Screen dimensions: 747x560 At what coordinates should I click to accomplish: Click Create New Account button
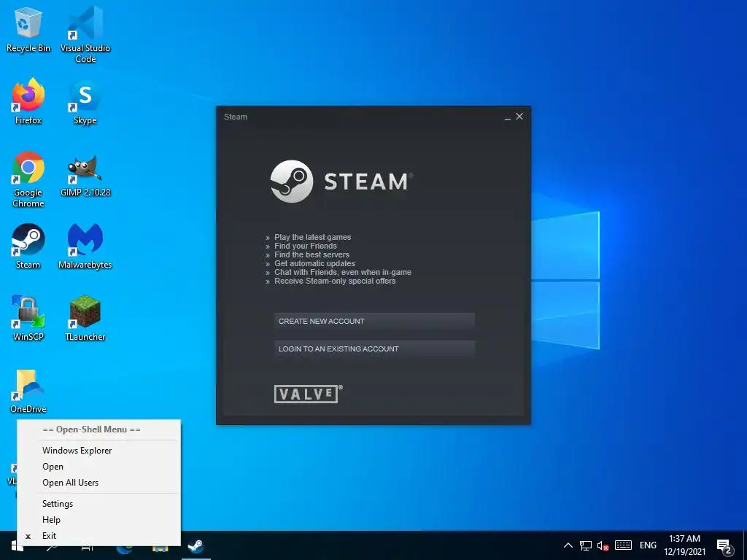pyautogui.click(x=374, y=322)
